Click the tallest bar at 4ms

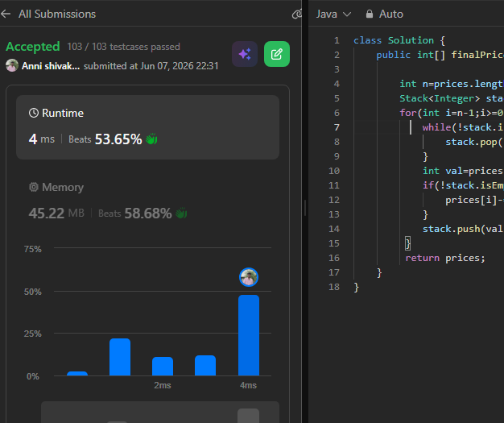click(x=249, y=335)
